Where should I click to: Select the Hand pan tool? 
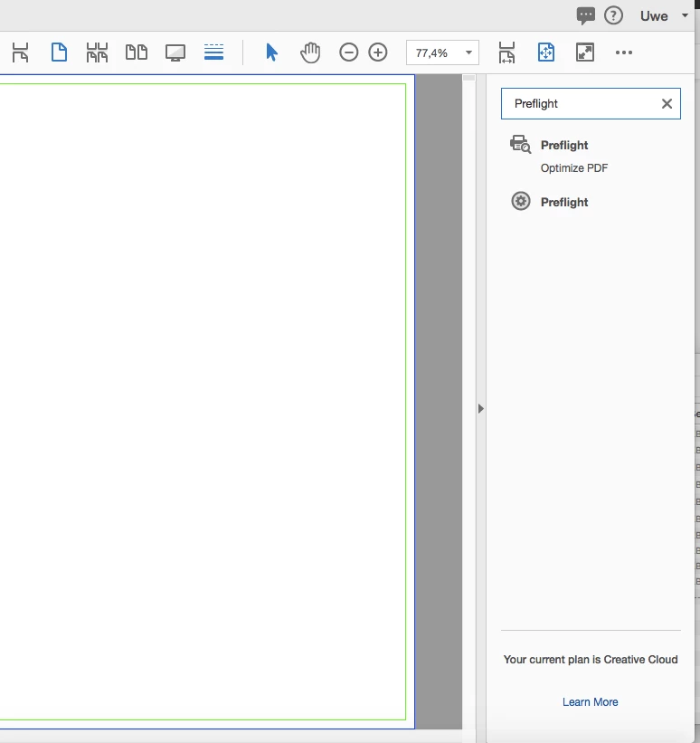point(310,52)
